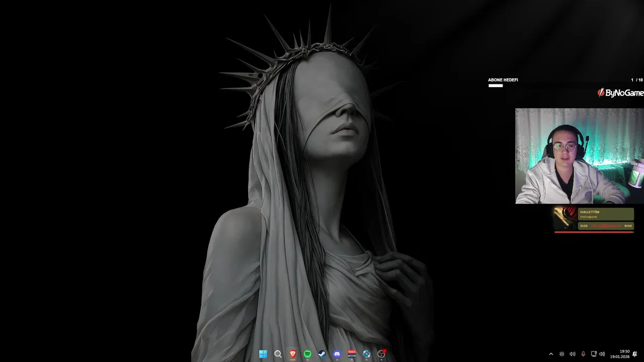Open the clock showing 19:50
The image size is (644, 362).
[x=620, y=354]
